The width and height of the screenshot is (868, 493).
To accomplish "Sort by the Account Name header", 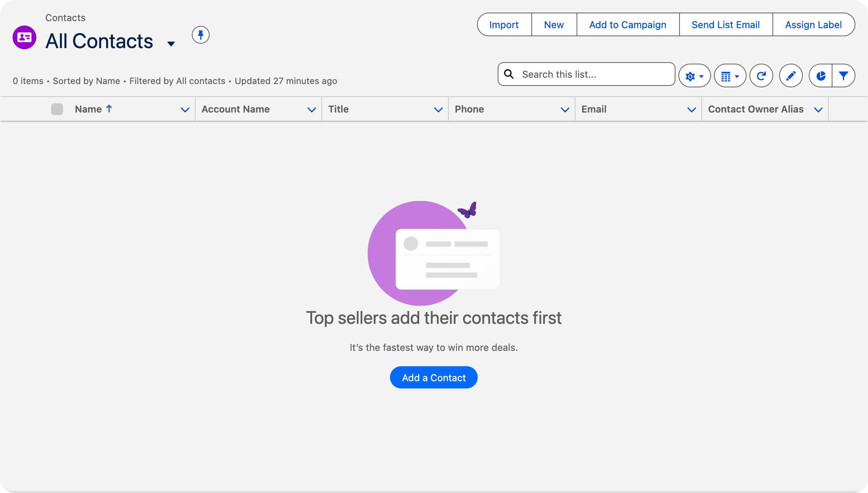I will point(236,109).
